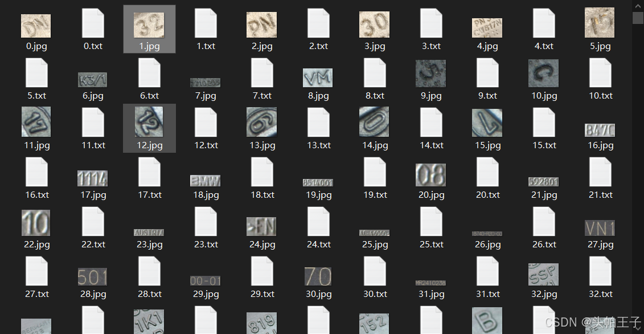Click the file name label 25.jpg
Screen dimensions: 644x334
point(375,245)
